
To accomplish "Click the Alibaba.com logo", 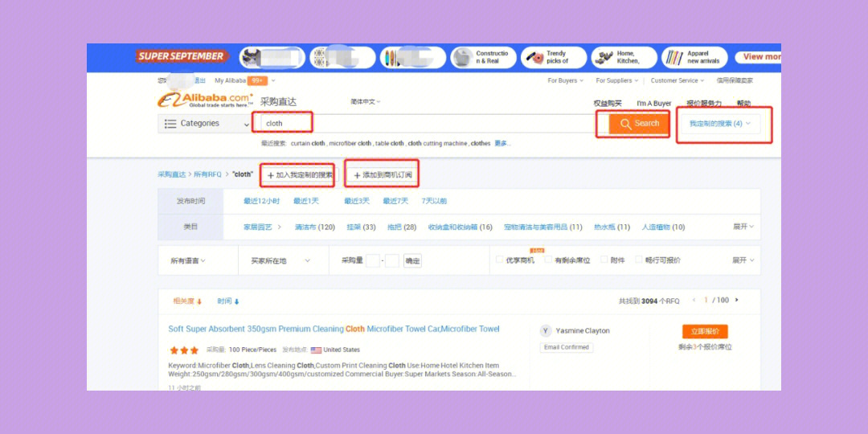I will (x=206, y=100).
